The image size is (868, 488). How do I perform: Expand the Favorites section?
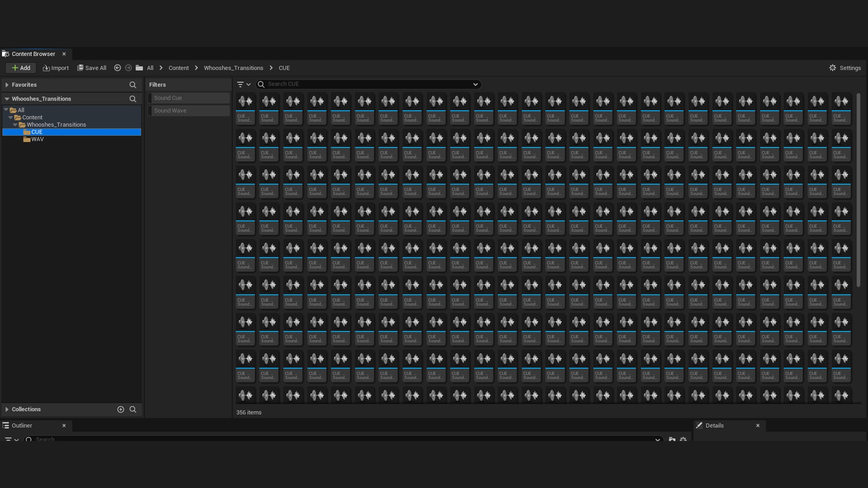(7, 85)
